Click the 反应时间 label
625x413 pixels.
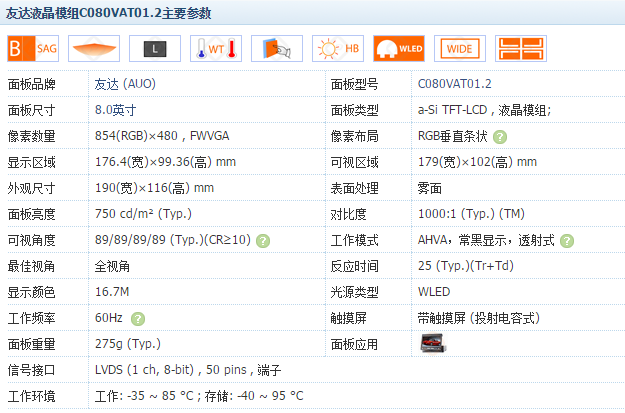(x=354, y=266)
